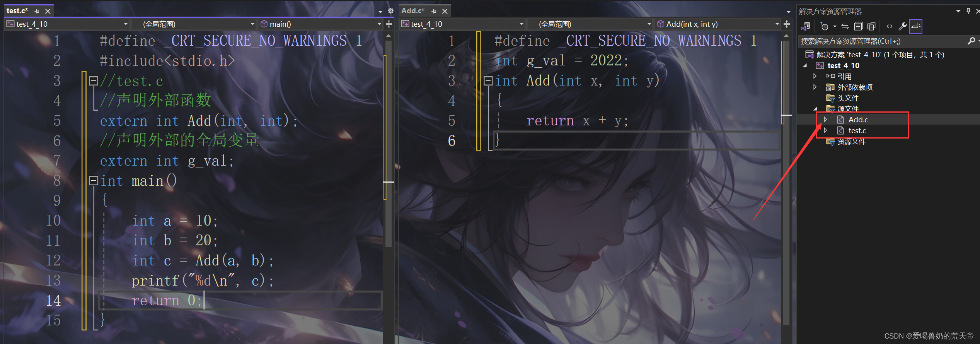
Task: Toggle pin on the Add.c tab
Action: tap(434, 11)
